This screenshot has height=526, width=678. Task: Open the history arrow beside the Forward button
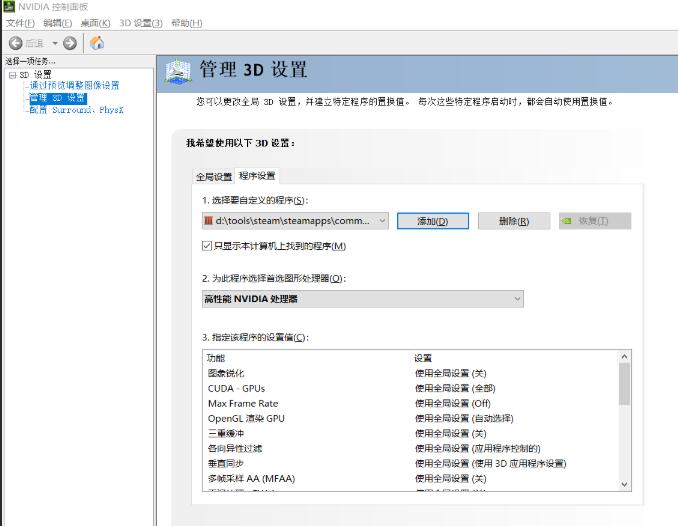point(56,43)
